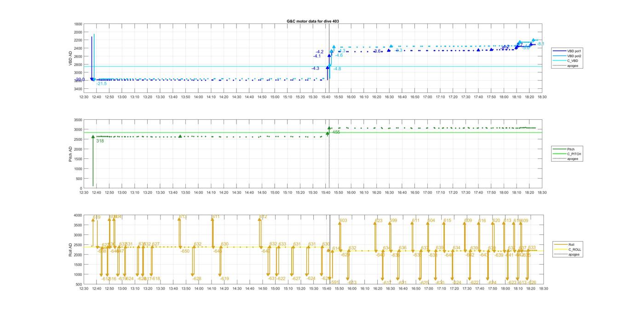Click the "-4.6" data label in VBD plot
Viewport: 644px width, 319px height.
pyautogui.click(x=339, y=55)
